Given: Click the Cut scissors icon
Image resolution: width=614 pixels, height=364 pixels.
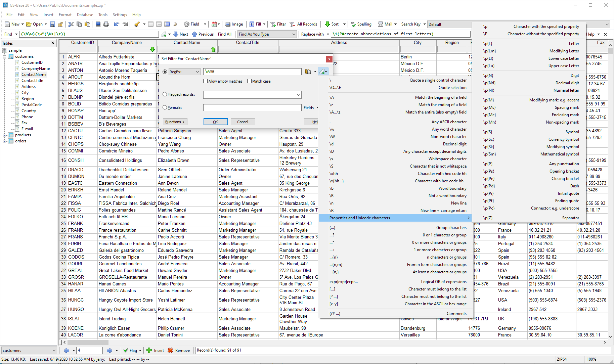Looking at the screenshot, I should [x=71, y=24].
